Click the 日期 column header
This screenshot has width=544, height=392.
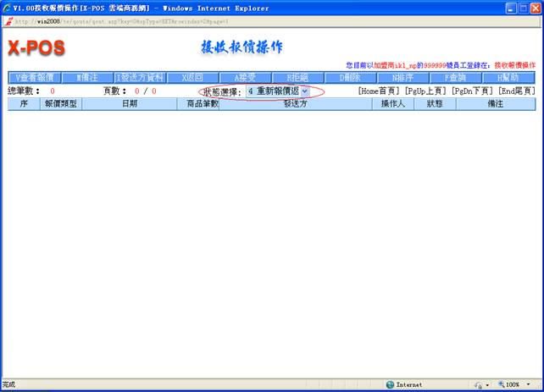(129, 104)
